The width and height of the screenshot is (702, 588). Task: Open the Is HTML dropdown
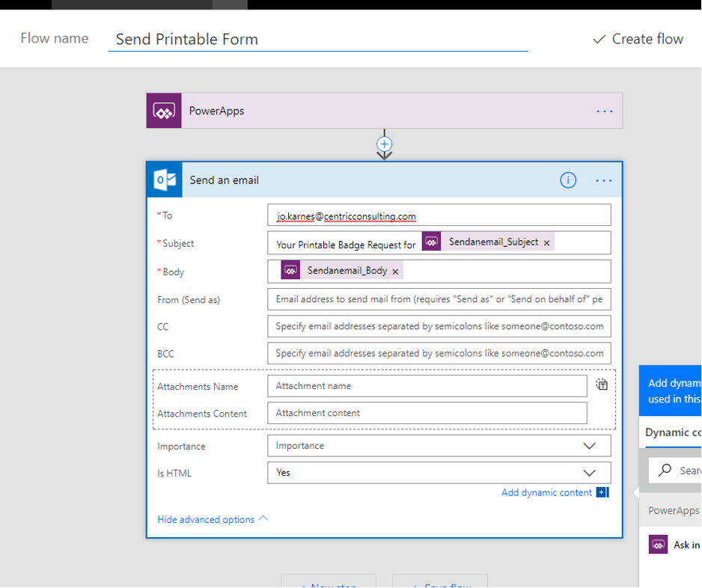coord(589,473)
